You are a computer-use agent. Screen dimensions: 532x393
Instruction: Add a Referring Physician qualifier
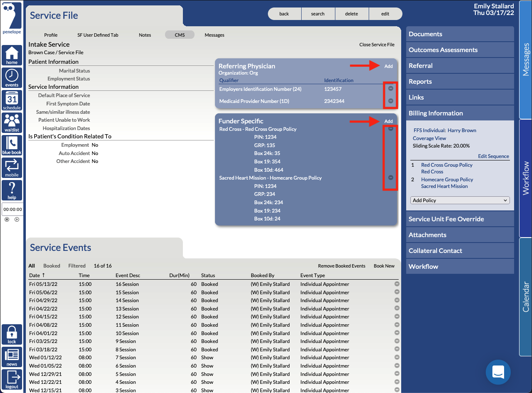[388, 66]
